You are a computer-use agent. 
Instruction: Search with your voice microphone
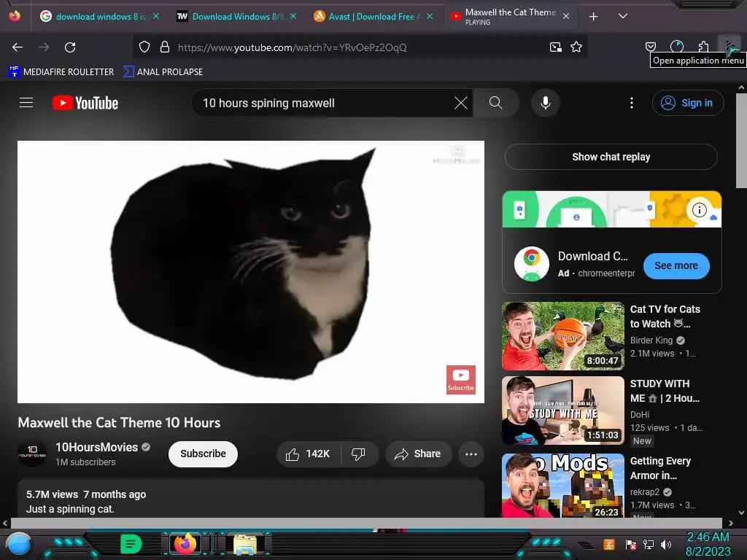pos(546,103)
